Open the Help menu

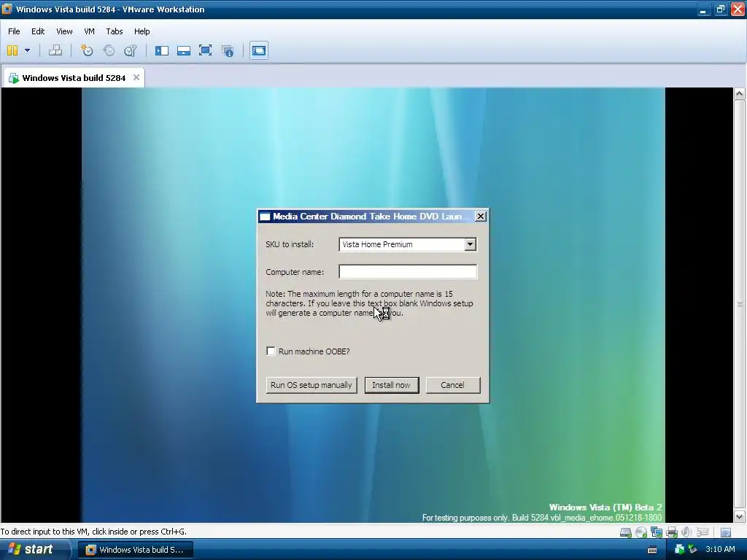click(142, 31)
